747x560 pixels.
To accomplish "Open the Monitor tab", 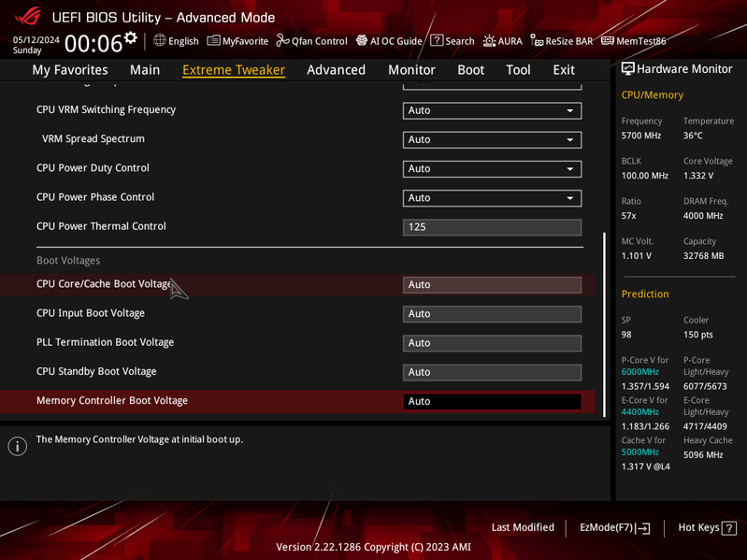I will (411, 70).
